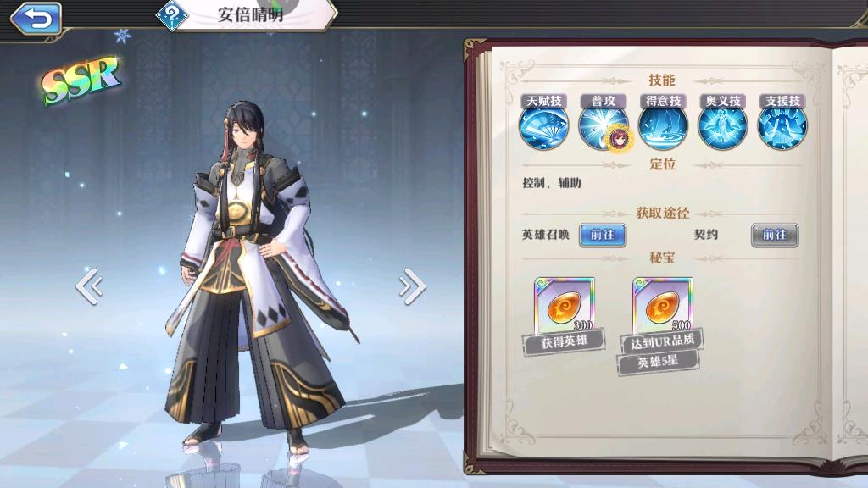
Task: Select the 得意技 skill icon
Action: (663, 128)
